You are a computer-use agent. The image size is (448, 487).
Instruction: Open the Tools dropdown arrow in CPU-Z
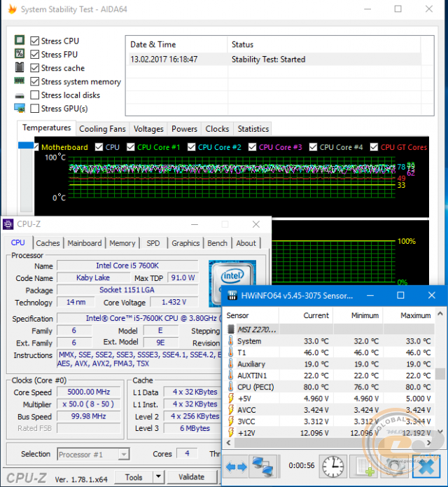point(158,476)
